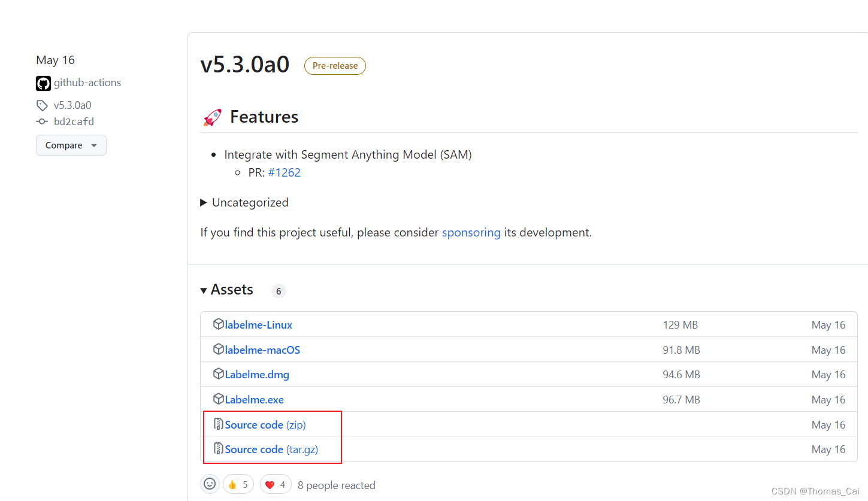The height and width of the screenshot is (501, 868).
Task: Open the Compare dropdown
Action: 71,145
